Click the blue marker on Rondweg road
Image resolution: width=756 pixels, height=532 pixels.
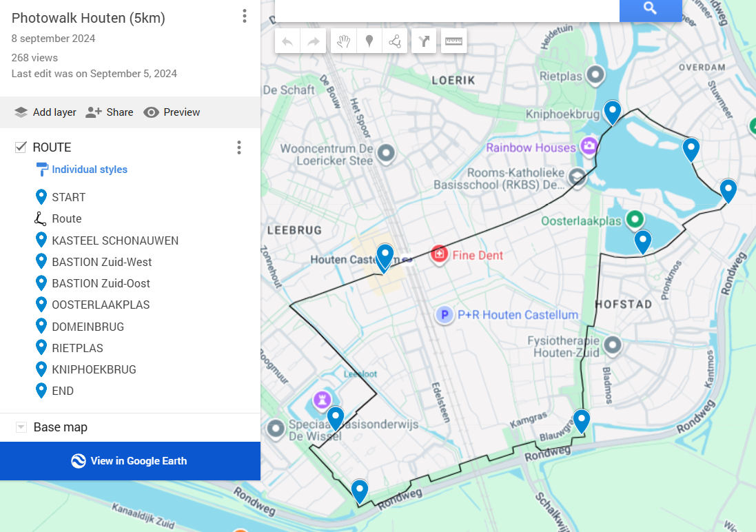[x=360, y=491]
